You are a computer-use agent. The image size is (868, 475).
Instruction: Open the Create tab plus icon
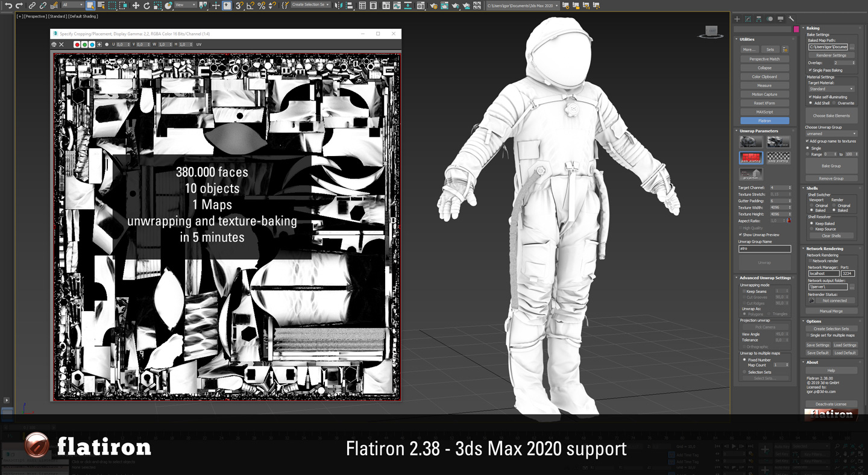click(737, 19)
